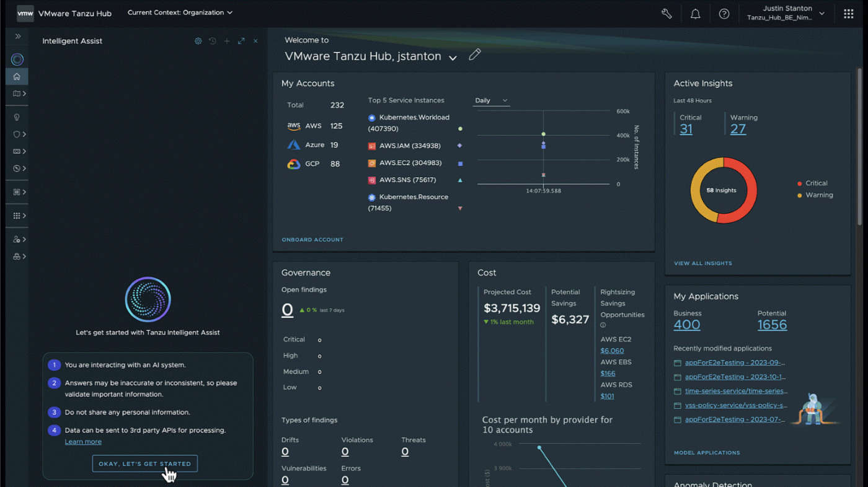Open the Daily interval dropdown
868x487 pixels.
point(491,100)
